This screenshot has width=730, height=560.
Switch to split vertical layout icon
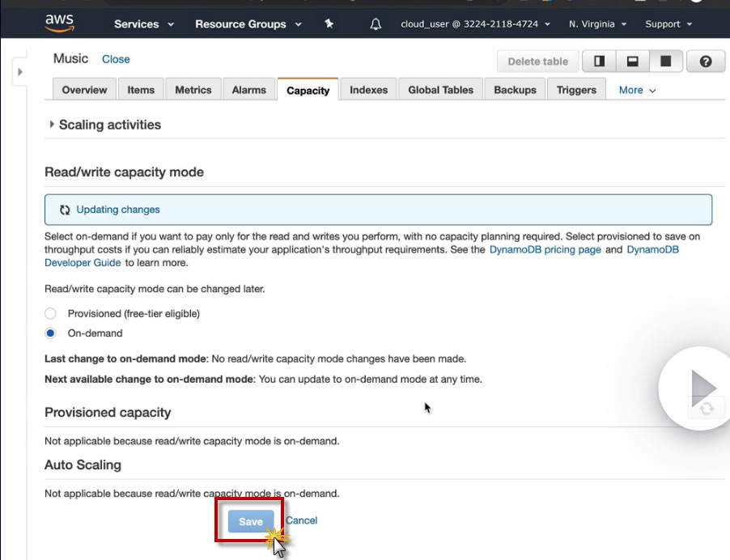pyautogui.click(x=599, y=62)
